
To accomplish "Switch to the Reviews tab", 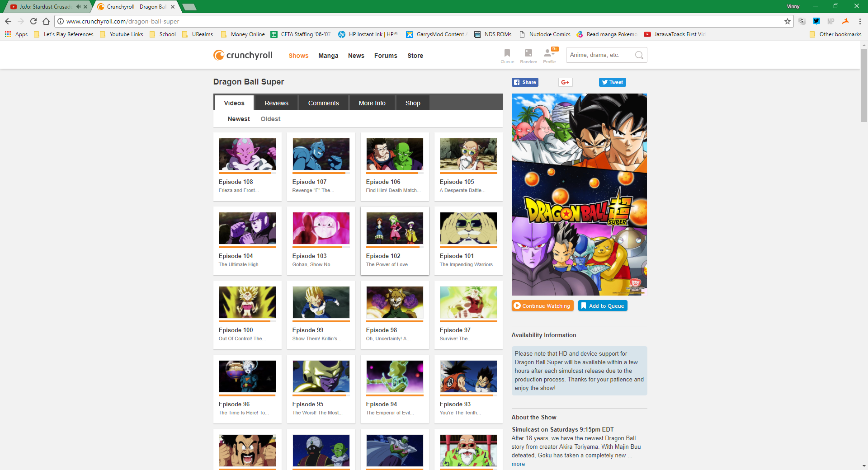I will (276, 103).
